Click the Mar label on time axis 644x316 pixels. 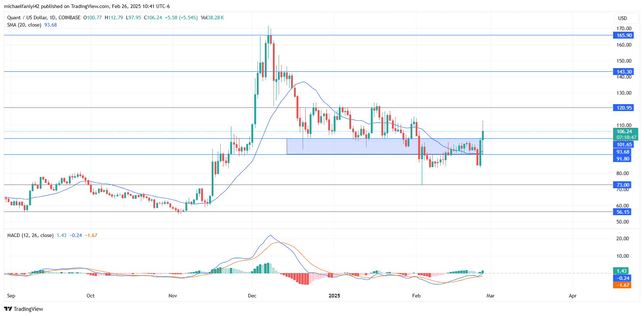491,296
